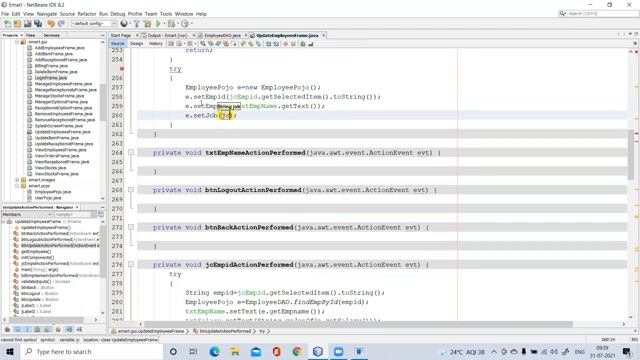This screenshot has width=640, height=360.
Task: Switch to the History view button
Action: pyautogui.click(x=156, y=43)
